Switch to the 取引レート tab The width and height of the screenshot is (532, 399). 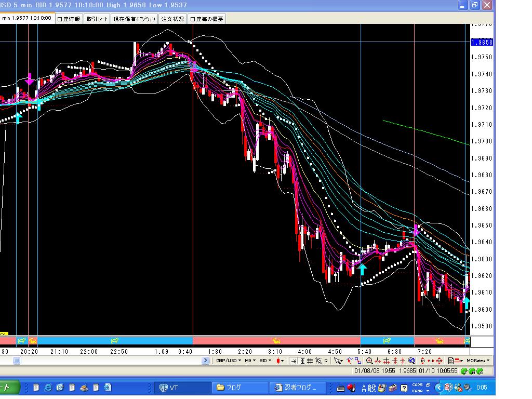pyautogui.click(x=97, y=19)
